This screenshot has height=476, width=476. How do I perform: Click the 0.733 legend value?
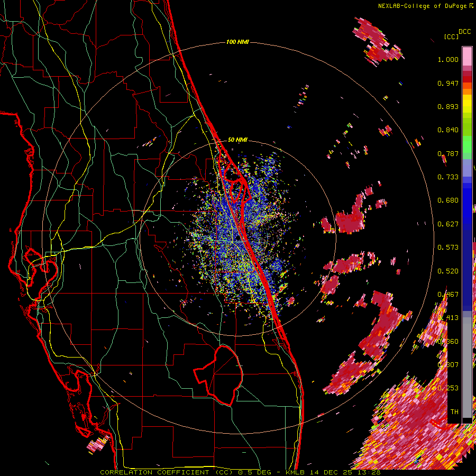(x=448, y=177)
